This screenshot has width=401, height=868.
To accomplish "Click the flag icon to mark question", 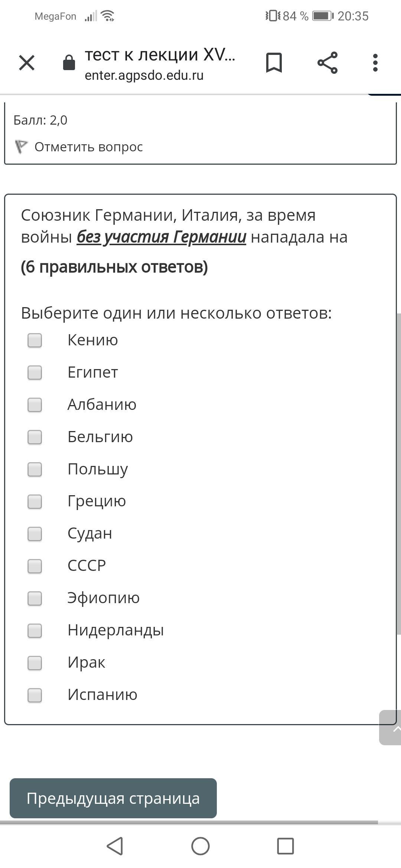I will pos(21,147).
